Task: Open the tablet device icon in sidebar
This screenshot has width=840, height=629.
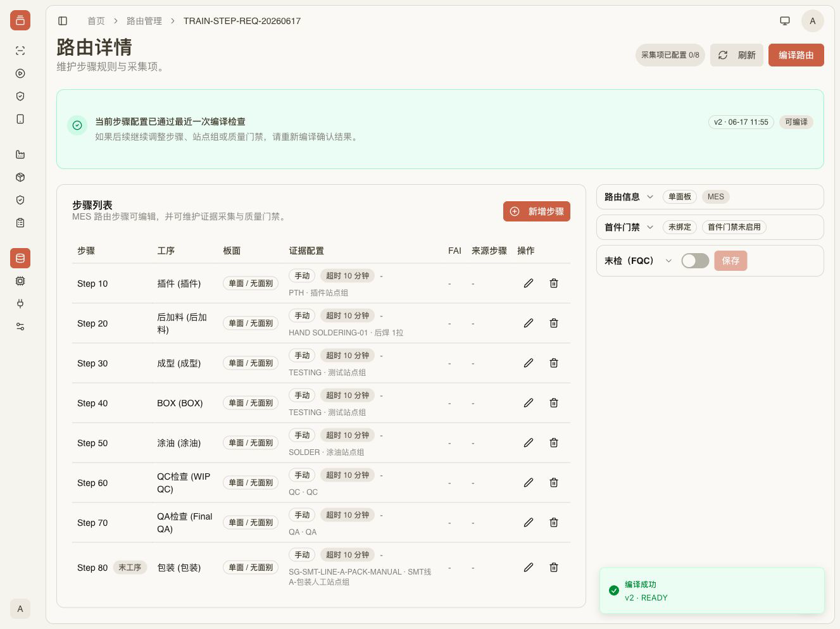Action: pos(20,119)
